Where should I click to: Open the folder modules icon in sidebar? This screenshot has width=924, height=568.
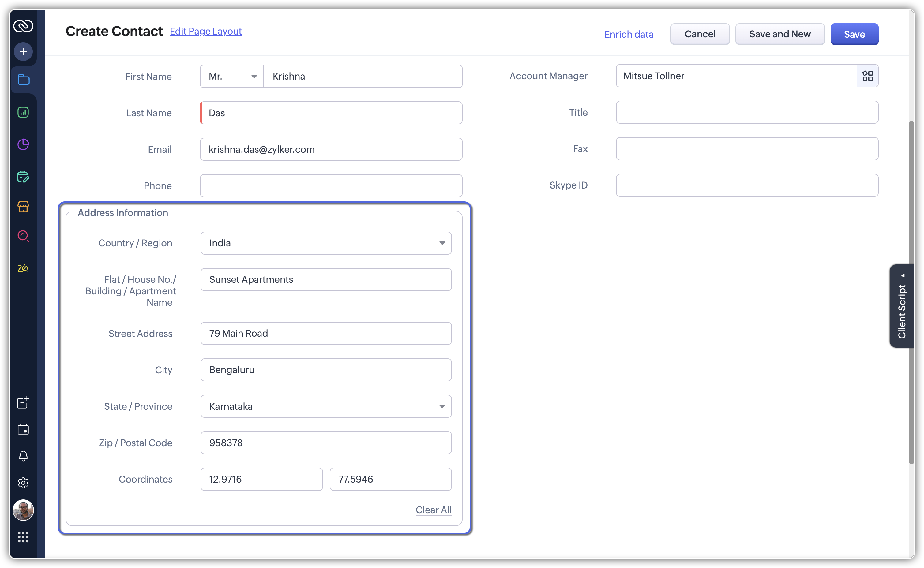(x=23, y=80)
